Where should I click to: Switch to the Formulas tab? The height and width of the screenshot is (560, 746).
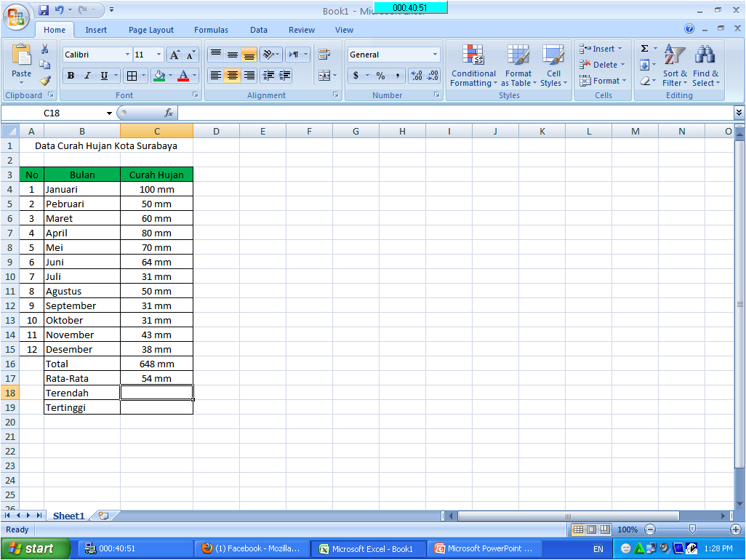[x=212, y=30]
